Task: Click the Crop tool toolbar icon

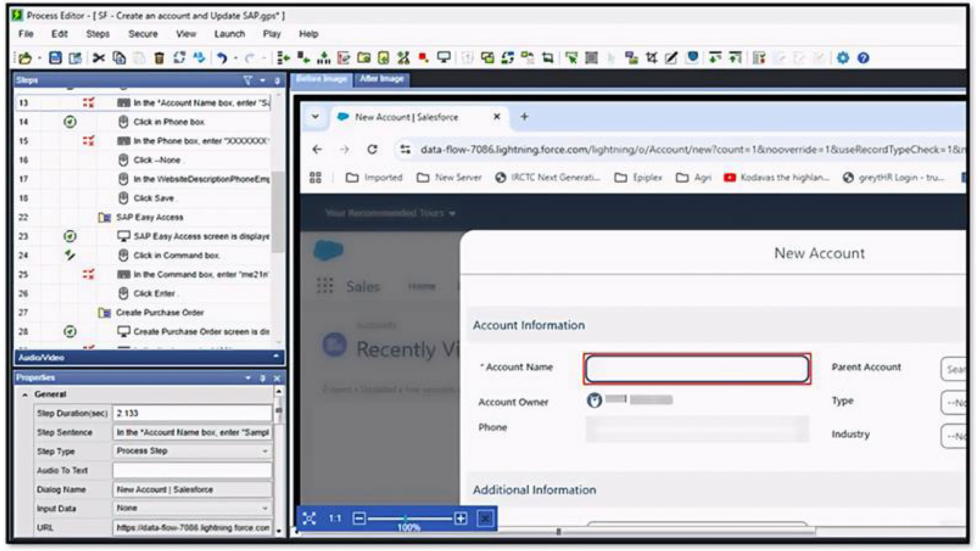Action: (651, 58)
